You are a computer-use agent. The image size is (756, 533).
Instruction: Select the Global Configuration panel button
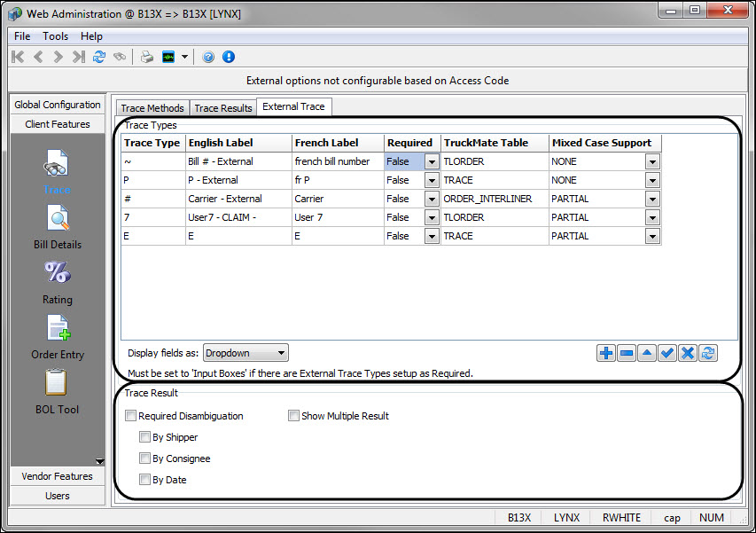[58, 105]
